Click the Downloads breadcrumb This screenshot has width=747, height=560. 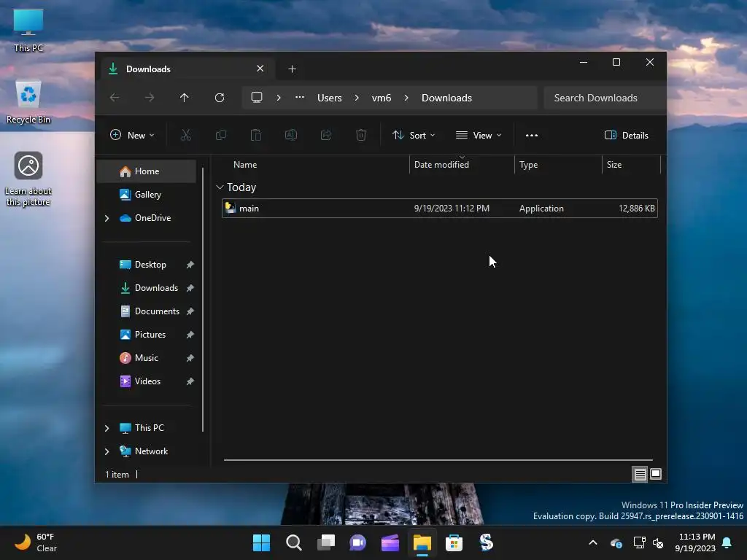pyautogui.click(x=447, y=98)
